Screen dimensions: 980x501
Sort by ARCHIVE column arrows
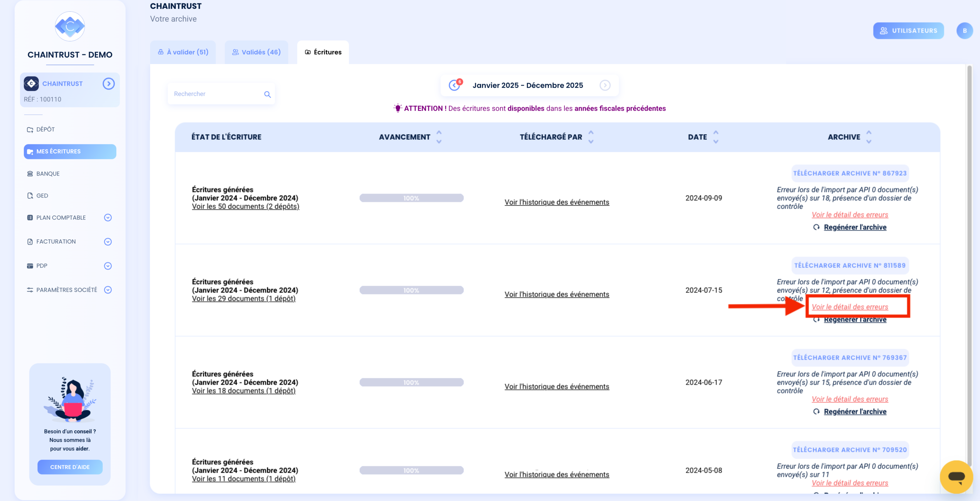click(869, 137)
